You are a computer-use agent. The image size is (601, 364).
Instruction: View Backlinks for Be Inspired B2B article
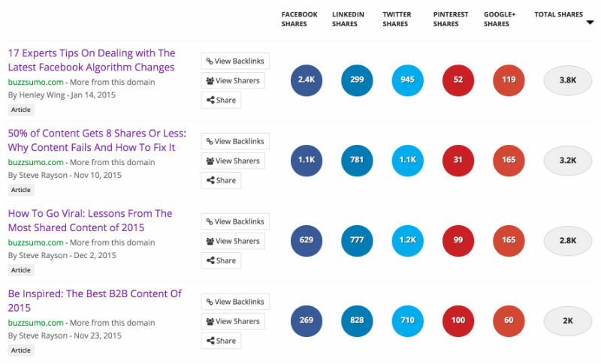pyautogui.click(x=235, y=302)
